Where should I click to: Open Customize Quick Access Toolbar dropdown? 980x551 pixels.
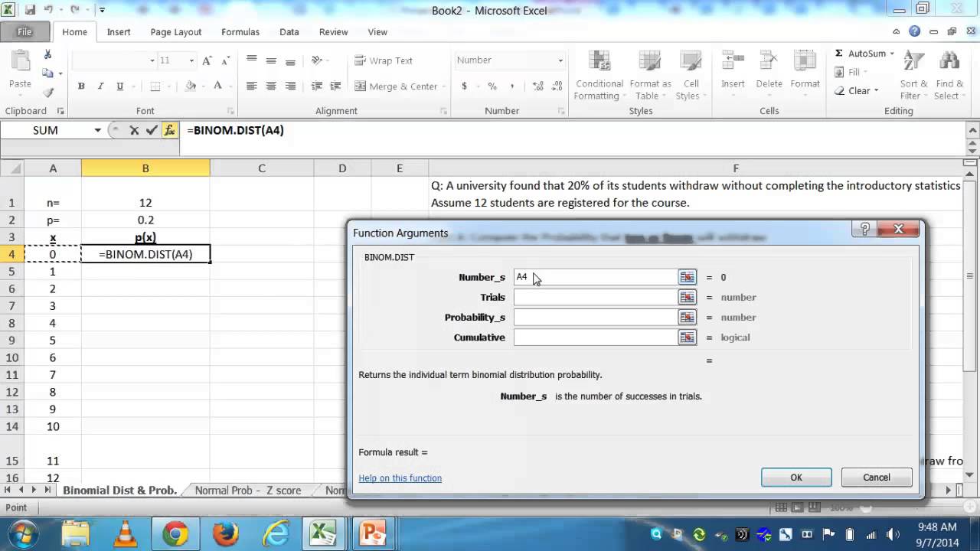(102, 11)
